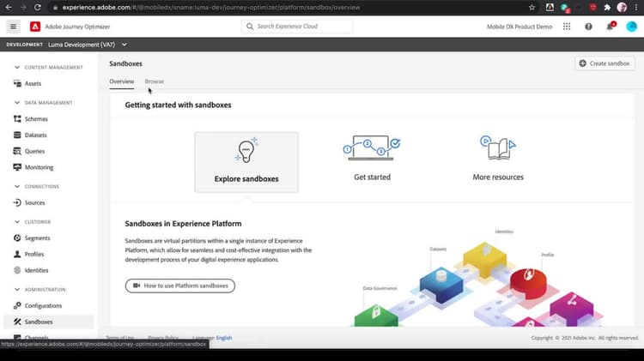
Task: Bookmark this page with star icon
Action: coord(532,8)
